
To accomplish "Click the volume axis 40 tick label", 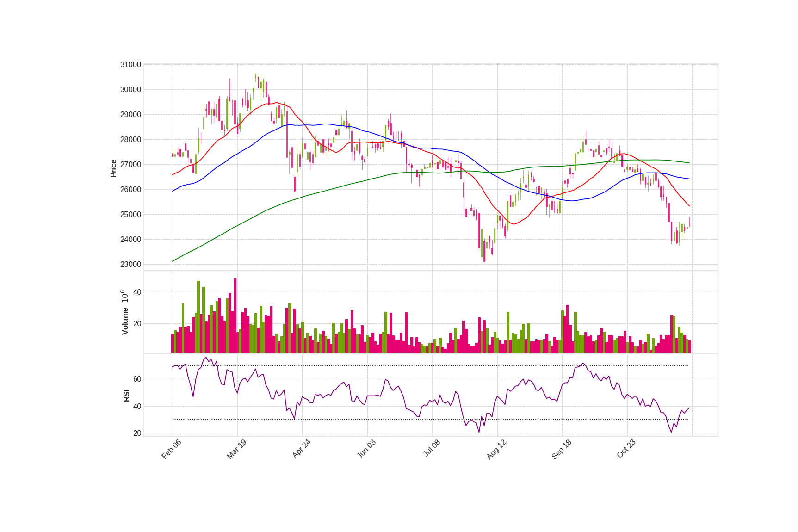I will [x=137, y=292].
